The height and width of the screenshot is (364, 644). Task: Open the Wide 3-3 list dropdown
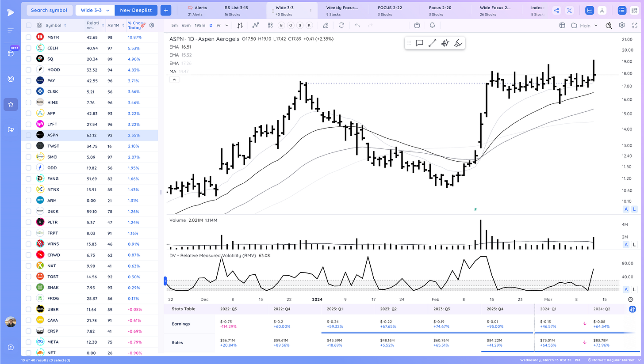click(x=95, y=10)
